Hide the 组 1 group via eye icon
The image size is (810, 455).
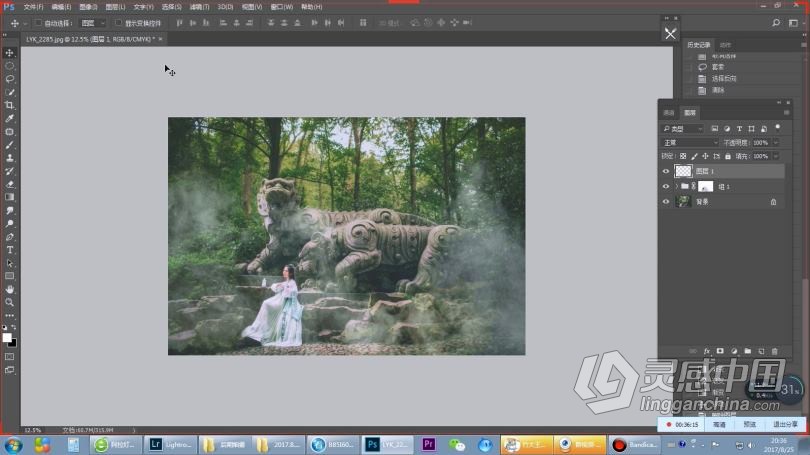(x=666, y=186)
